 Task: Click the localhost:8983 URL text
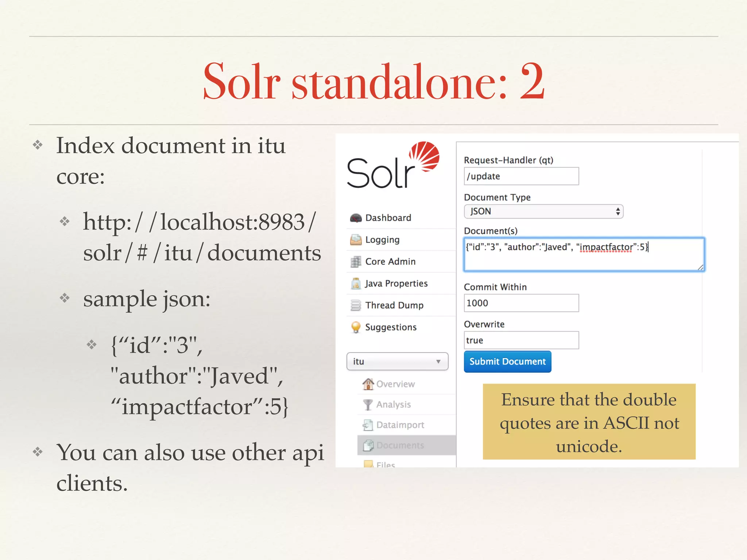[x=202, y=237]
